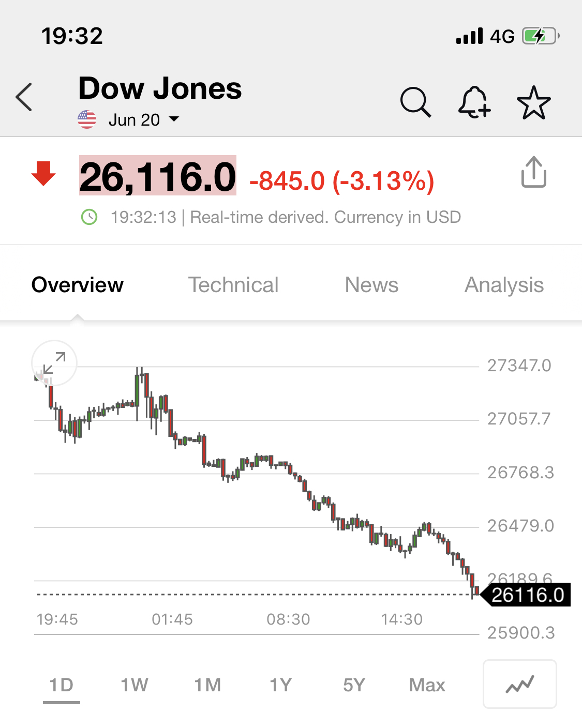Switch chart type with line-chart icon
Viewport: 582px width, 728px height.
519,684
